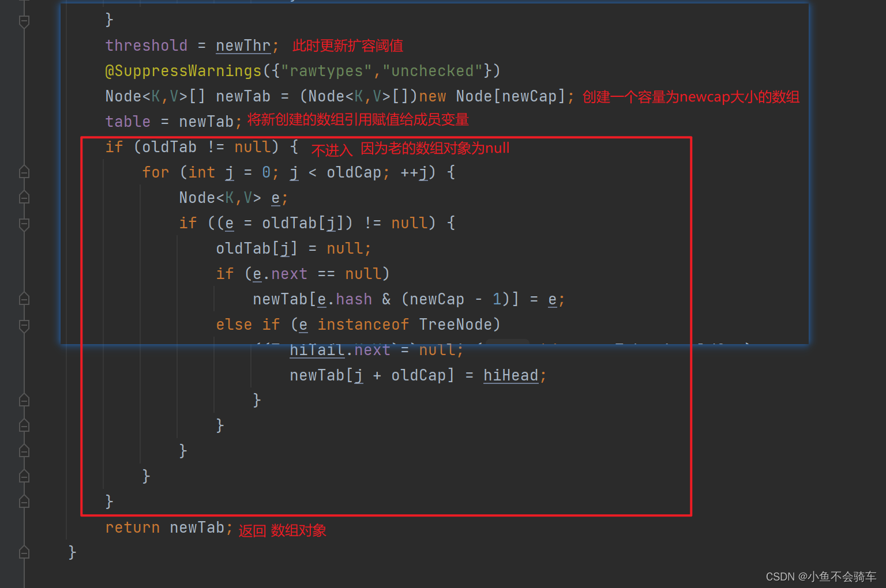This screenshot has height=588, width=886.
Task: Collapse the for loop using its gutter fold marker
Action: click(x=24, y=172)
